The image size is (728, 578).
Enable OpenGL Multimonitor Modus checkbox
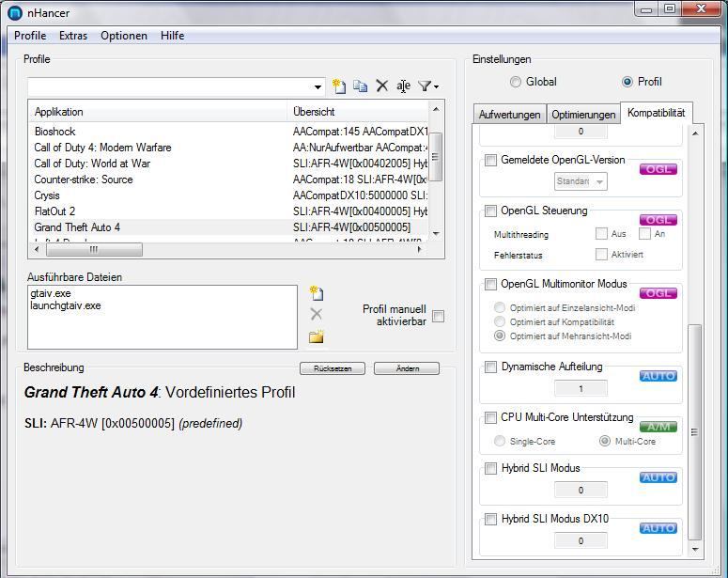(490, 284)
